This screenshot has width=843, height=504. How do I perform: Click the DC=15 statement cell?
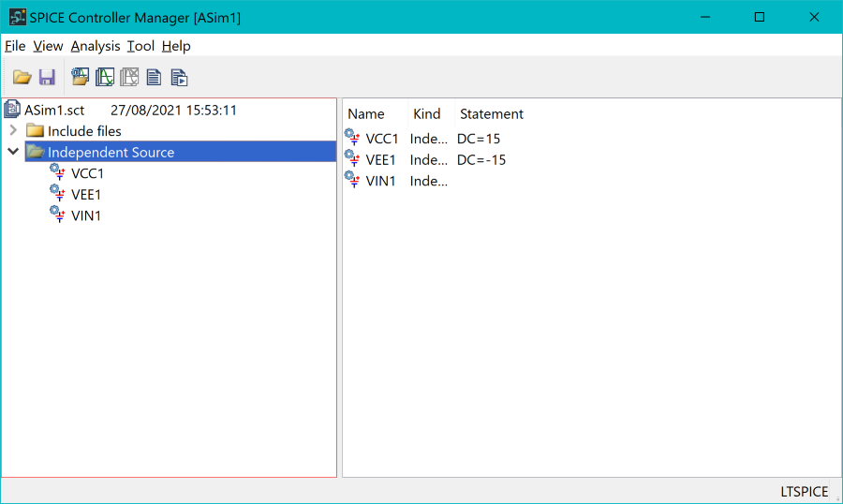(479, 139)
